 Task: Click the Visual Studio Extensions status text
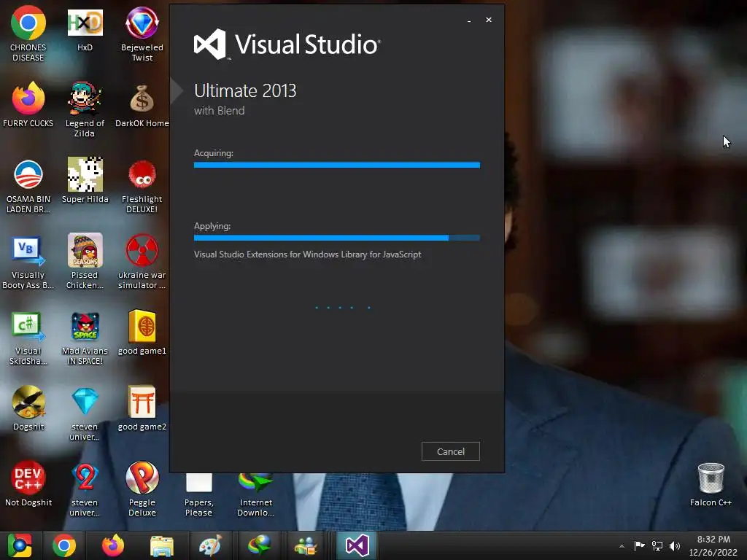[307, 254]
